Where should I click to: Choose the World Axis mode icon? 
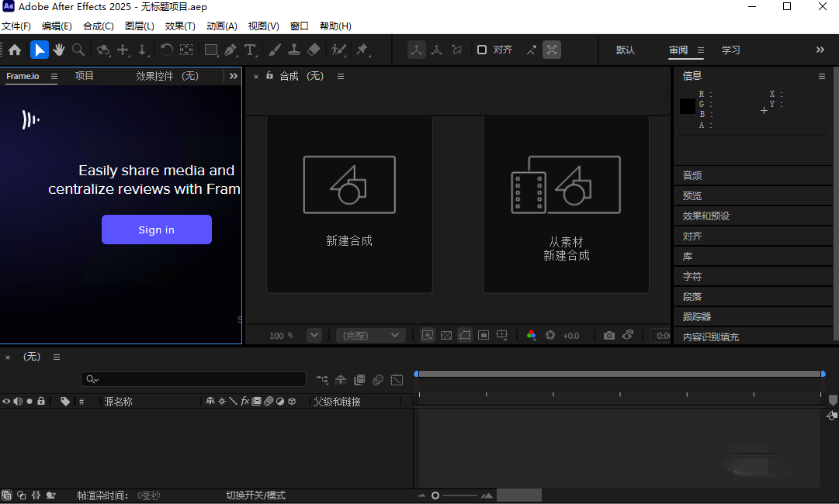[x=437, y=50]
